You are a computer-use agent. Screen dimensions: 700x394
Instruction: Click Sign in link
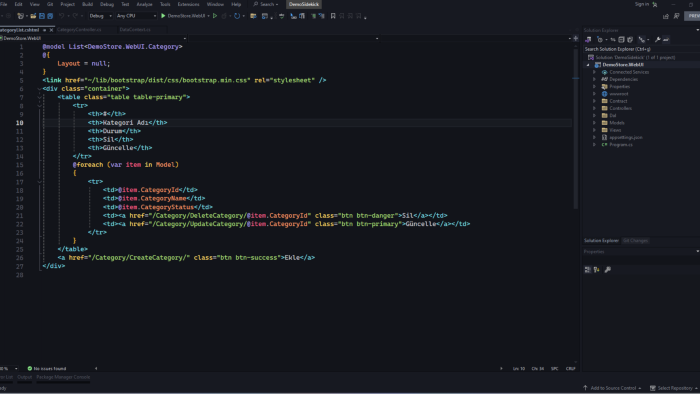tap(642, 4)
